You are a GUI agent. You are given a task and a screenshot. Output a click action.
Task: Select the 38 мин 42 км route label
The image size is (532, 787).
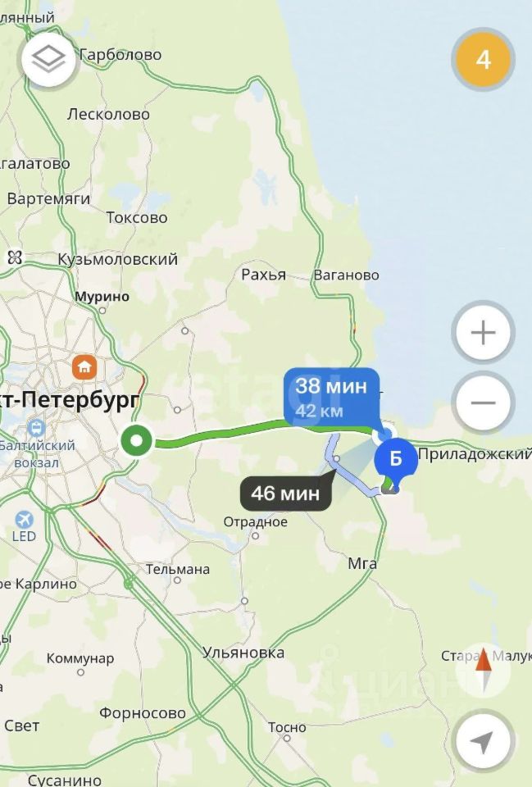click(x=332, y=397)
